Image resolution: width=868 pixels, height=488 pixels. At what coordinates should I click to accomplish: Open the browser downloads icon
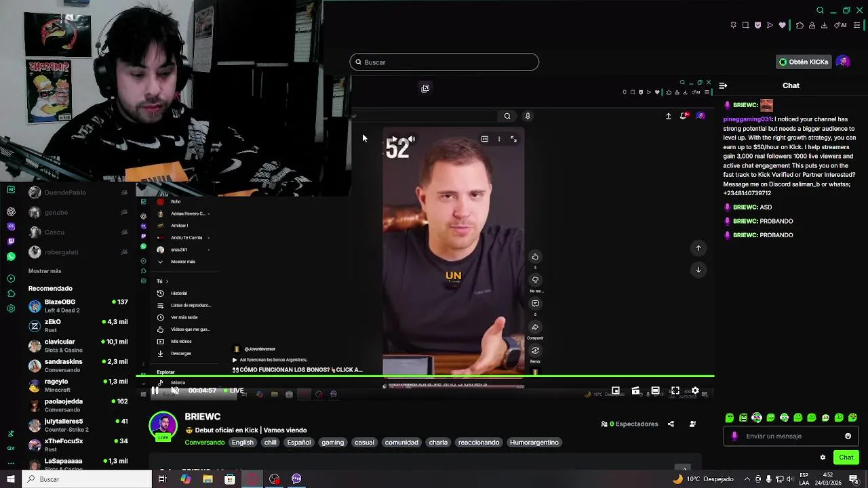(824, 25)
